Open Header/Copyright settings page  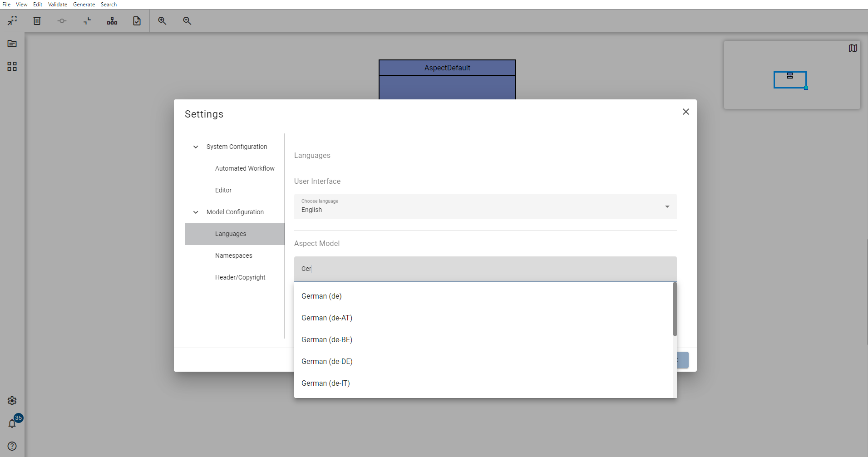tap(240, 278)
